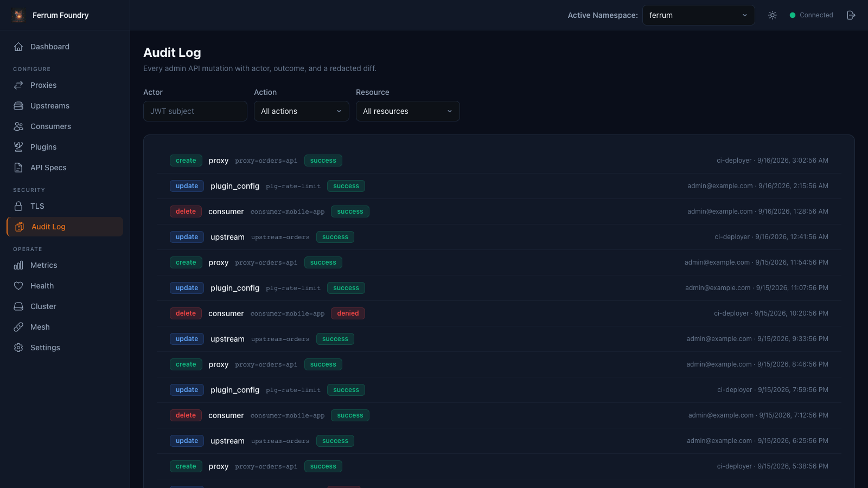Click the Settings gear icon
Image resolution: width=868 pixels, height=488 pixels.
(18, 348)
